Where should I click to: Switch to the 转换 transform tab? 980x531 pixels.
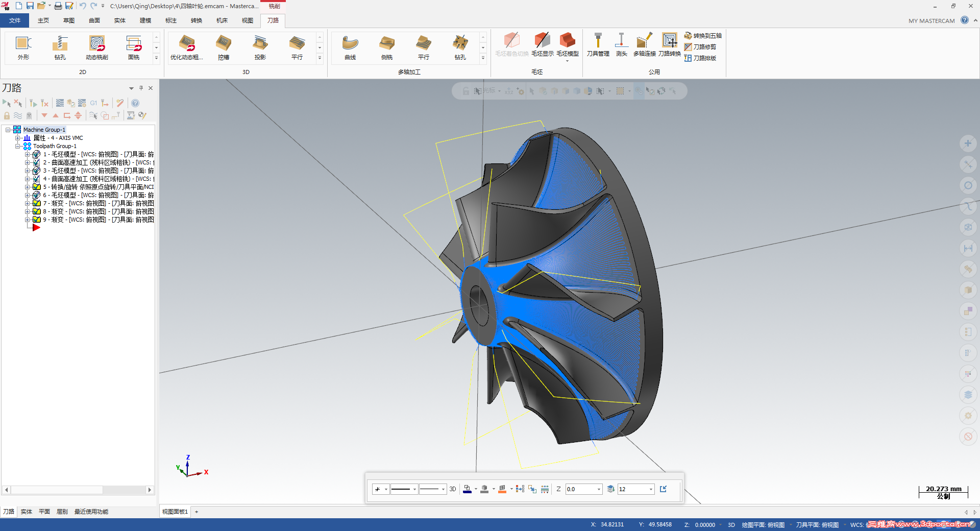click(x=197, y=20)
